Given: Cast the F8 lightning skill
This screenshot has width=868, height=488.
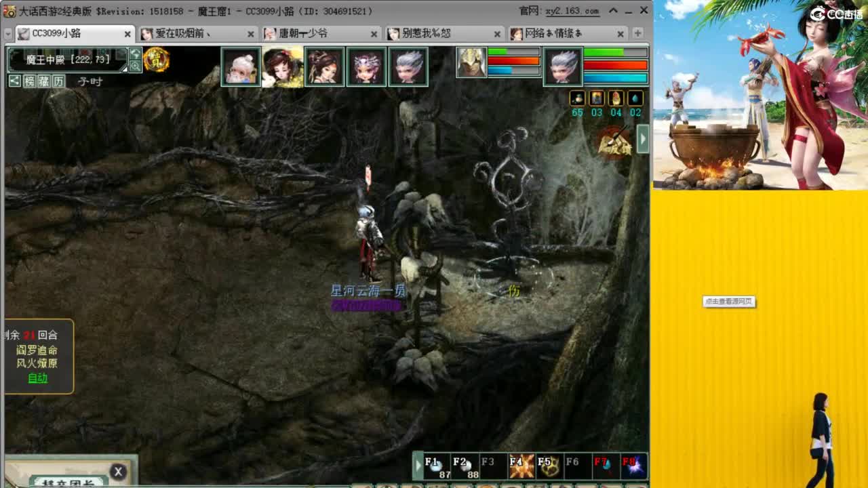Looking at the screenshot, I should point(633,466).
